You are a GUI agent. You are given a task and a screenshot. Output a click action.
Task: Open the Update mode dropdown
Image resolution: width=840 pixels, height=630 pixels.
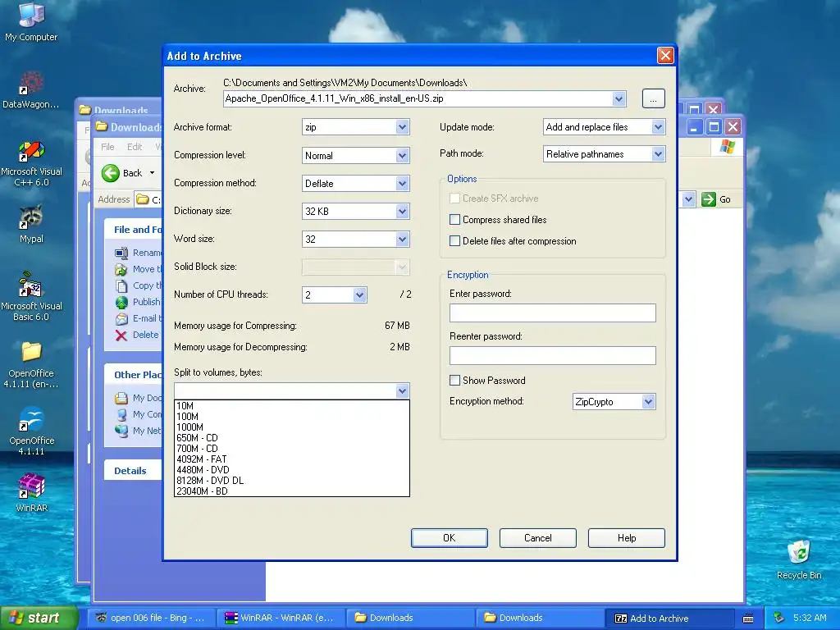658,127
